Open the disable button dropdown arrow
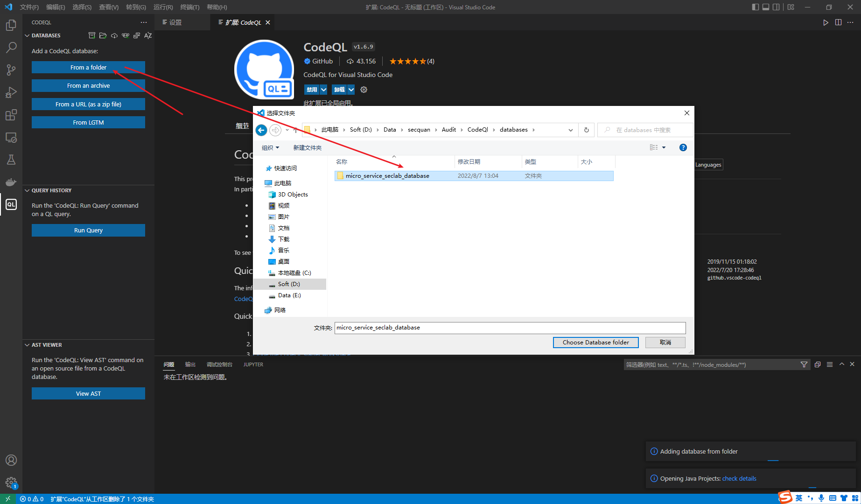Image resolution: width=861 pixels, height=504 pixels. point(323,90)
